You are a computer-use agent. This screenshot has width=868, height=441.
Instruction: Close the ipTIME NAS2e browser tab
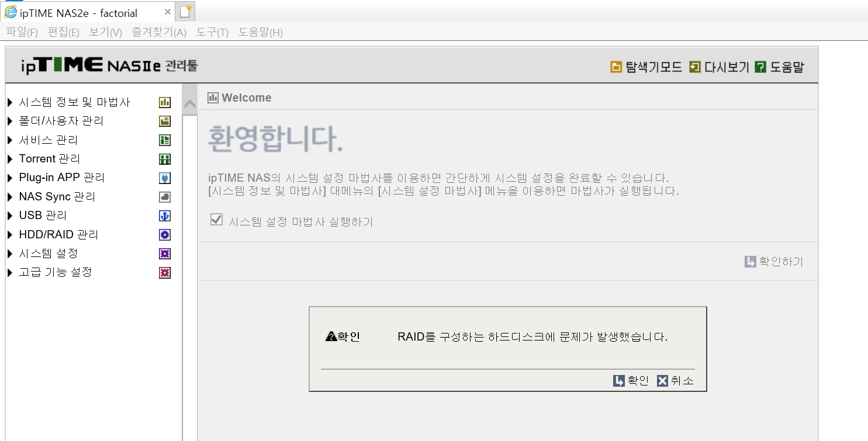coord(168,12)
